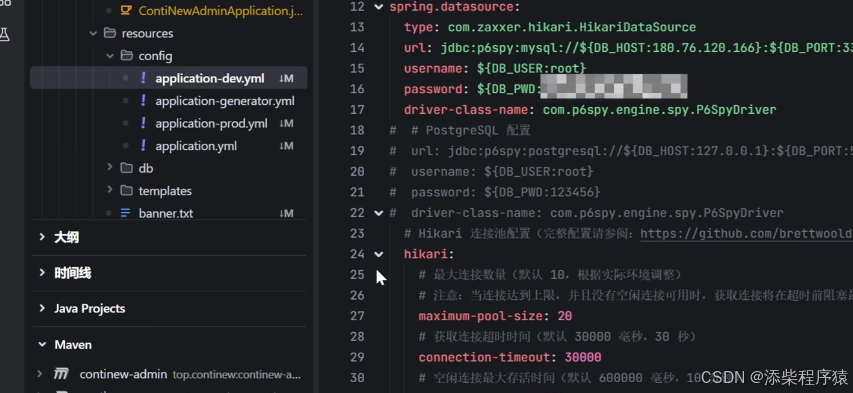
Task: Open application-prod.yml file
Action: click(211, 124)
